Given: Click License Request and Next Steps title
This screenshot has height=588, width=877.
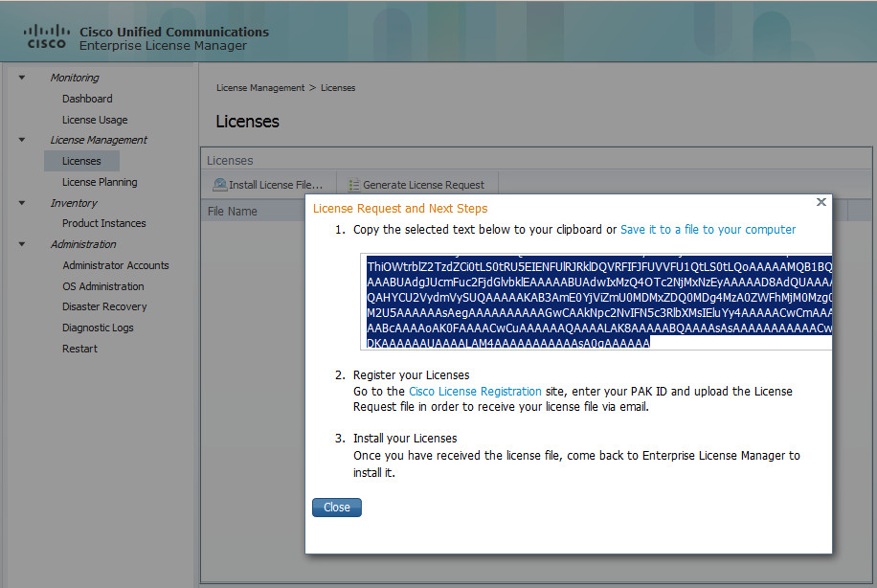Looking at the screenshot, I should [x=400, y=209].
